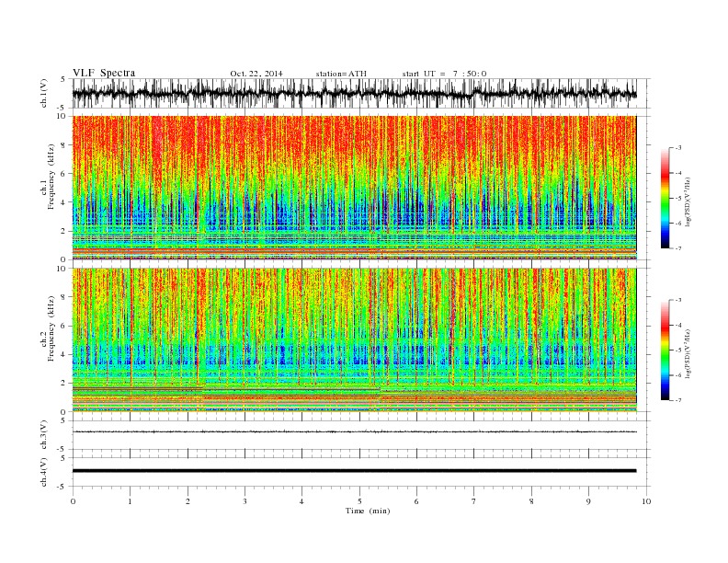
Task: Click the 'start UT = 7:50:0' label
Action: [444, 74]
